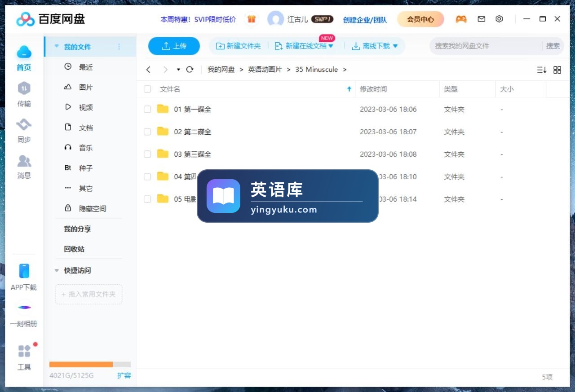Open the sort order icon

(542, 70)
